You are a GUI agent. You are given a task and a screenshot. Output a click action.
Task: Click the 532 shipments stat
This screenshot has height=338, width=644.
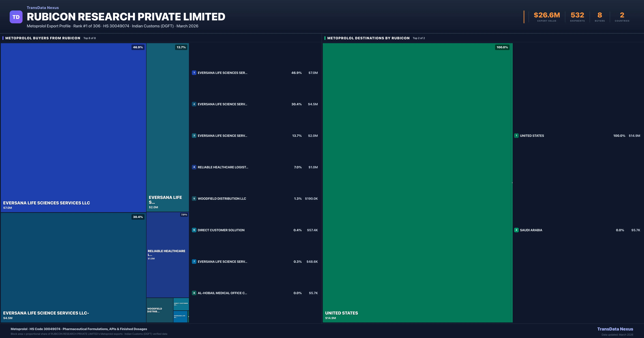pos(577,16)
